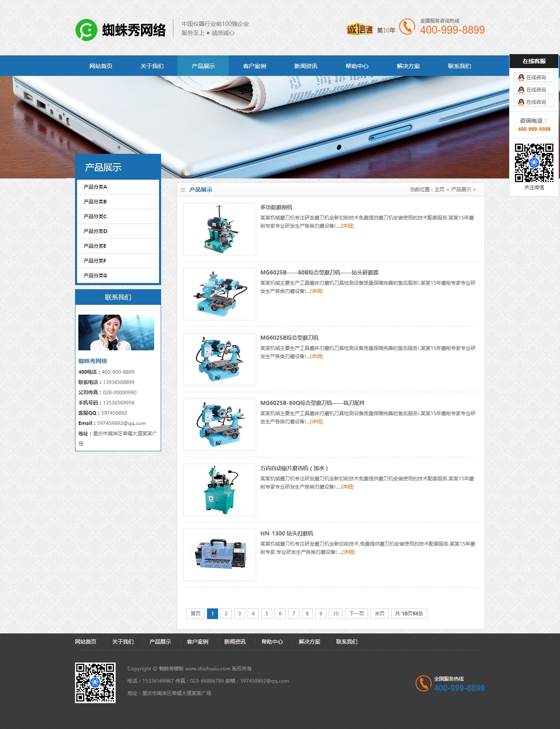Jump to the 末页 last page

pyautogui.click(x=380, y=614)
